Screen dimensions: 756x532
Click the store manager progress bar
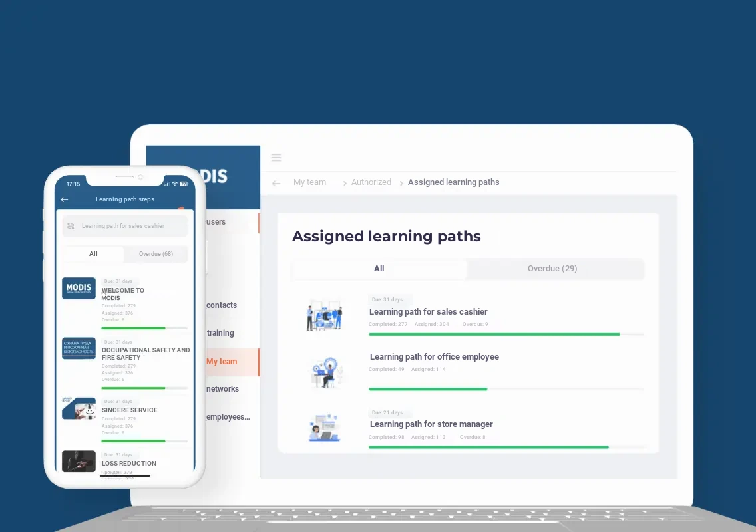tap(506, 447)
